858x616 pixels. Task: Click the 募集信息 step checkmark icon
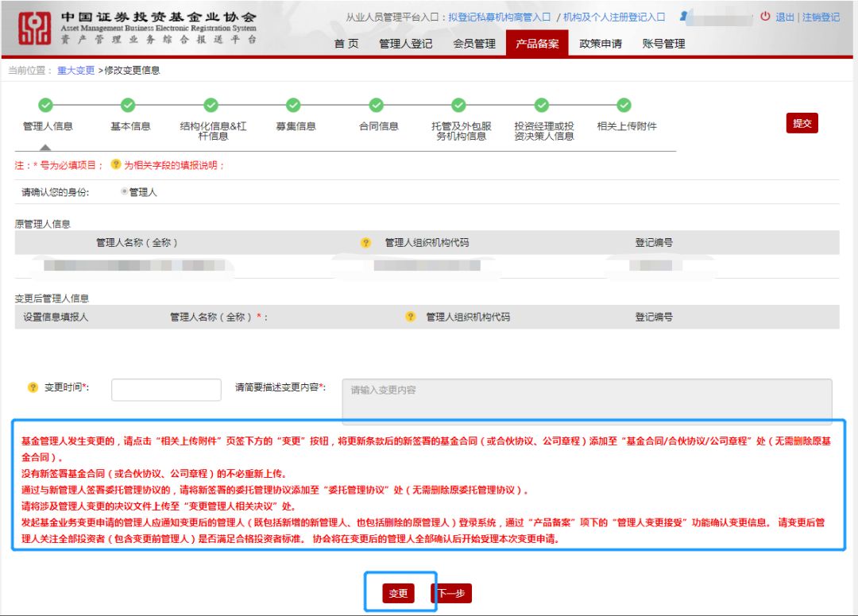click(x=293, y=105)
